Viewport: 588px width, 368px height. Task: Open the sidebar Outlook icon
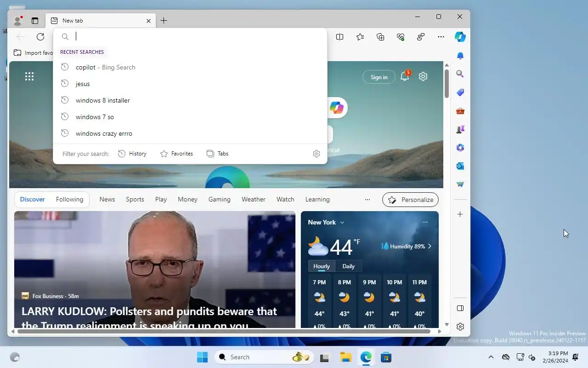460,166
